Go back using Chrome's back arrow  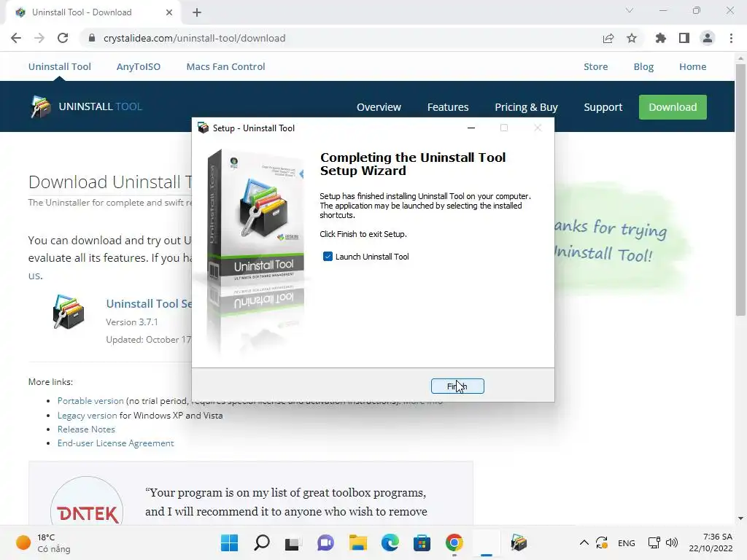pyautogui.click(x=16, y=38)
